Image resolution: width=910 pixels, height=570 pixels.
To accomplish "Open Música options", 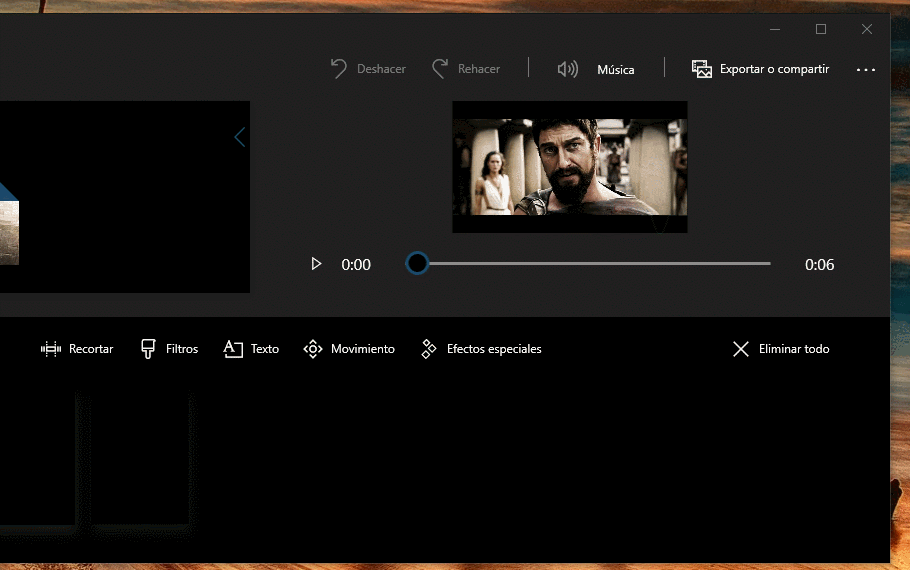I will (x=616, y=70).
